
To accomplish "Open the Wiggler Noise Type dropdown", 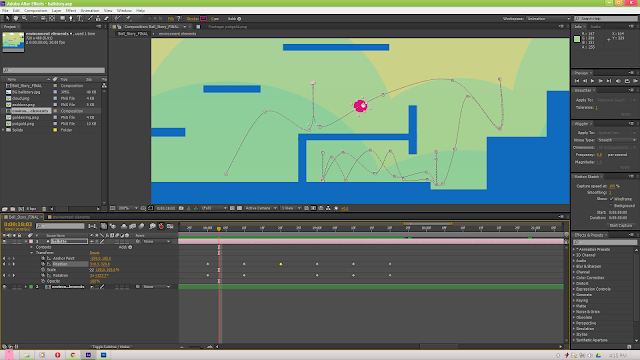I will [x=617, y=140].
